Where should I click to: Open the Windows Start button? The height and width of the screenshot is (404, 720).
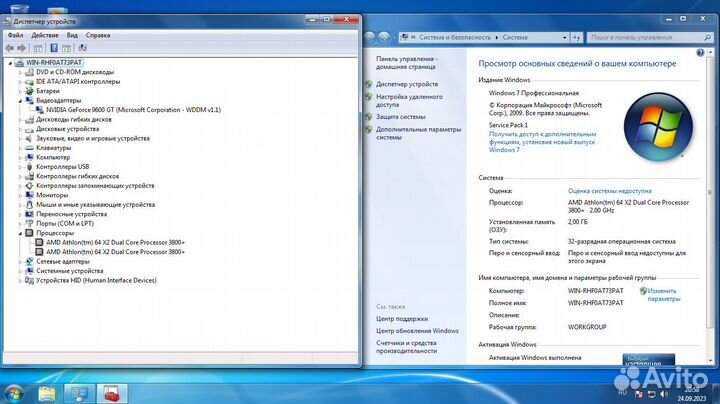[13, 393]
